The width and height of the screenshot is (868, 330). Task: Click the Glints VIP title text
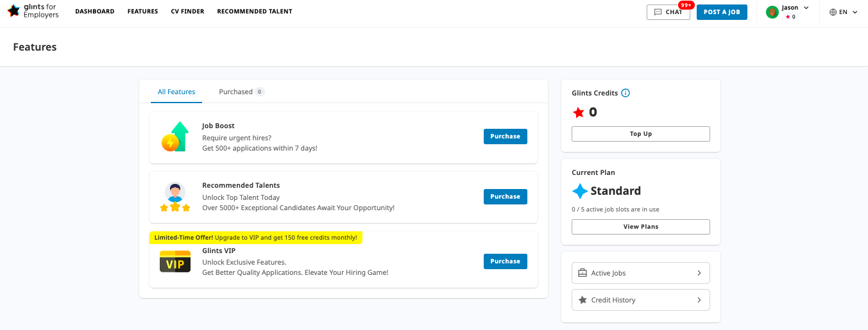(x=219, y=251)
